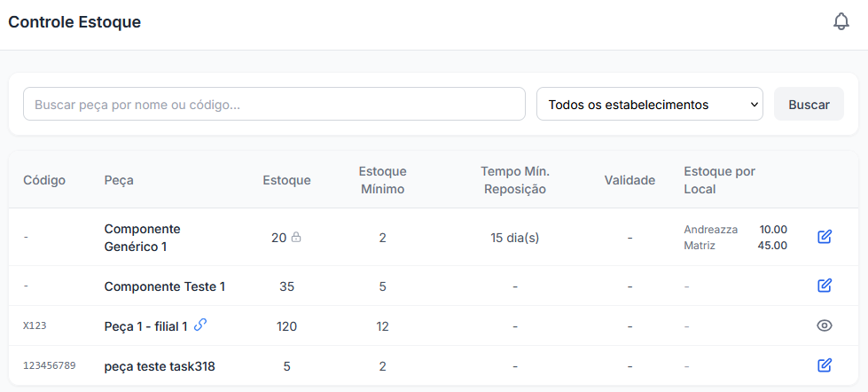Click the Controle Estoque page title
The width and height of the screenshot is (868, 392).
tap(74, 22)
